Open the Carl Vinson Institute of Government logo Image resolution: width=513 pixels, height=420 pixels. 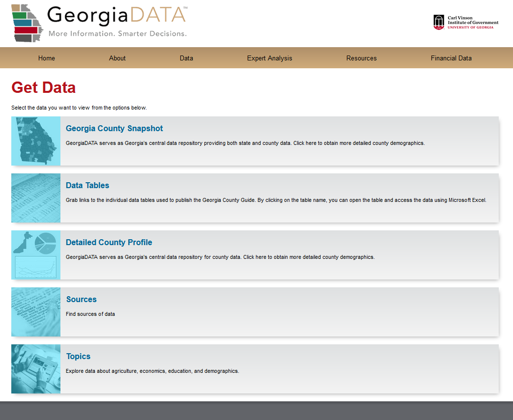(466, 22)
